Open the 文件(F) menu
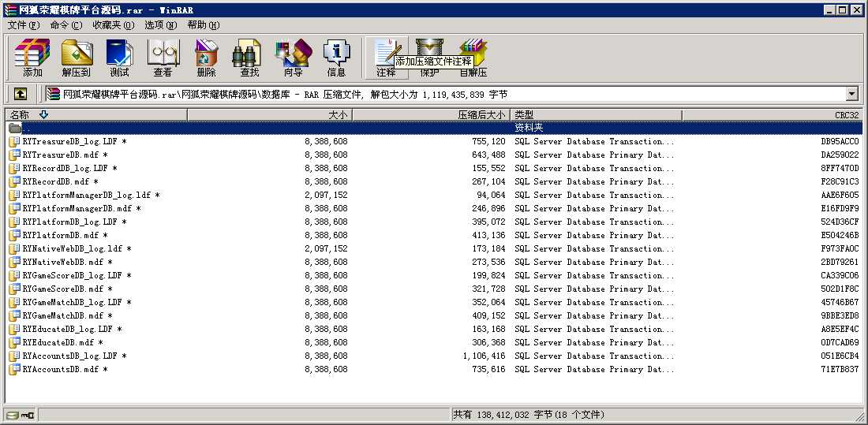 coord(23,25)
